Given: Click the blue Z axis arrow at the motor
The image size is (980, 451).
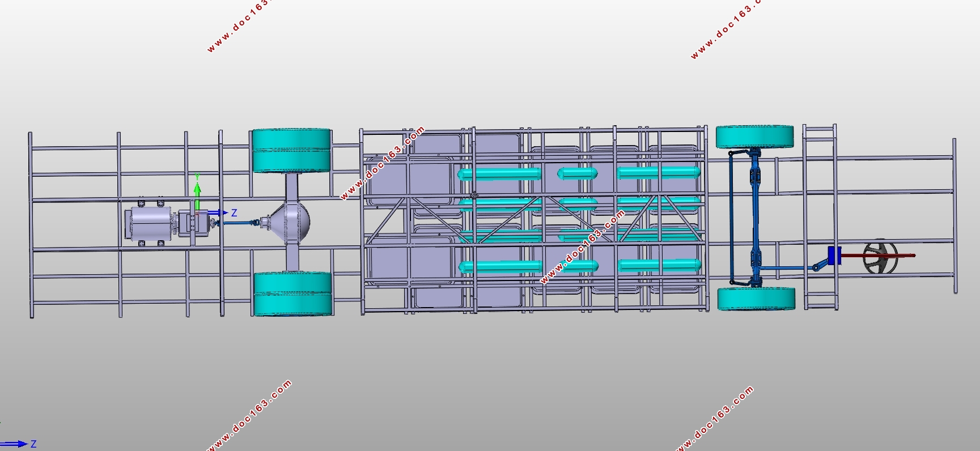Looking at the screenshot, I should point(214,213).
